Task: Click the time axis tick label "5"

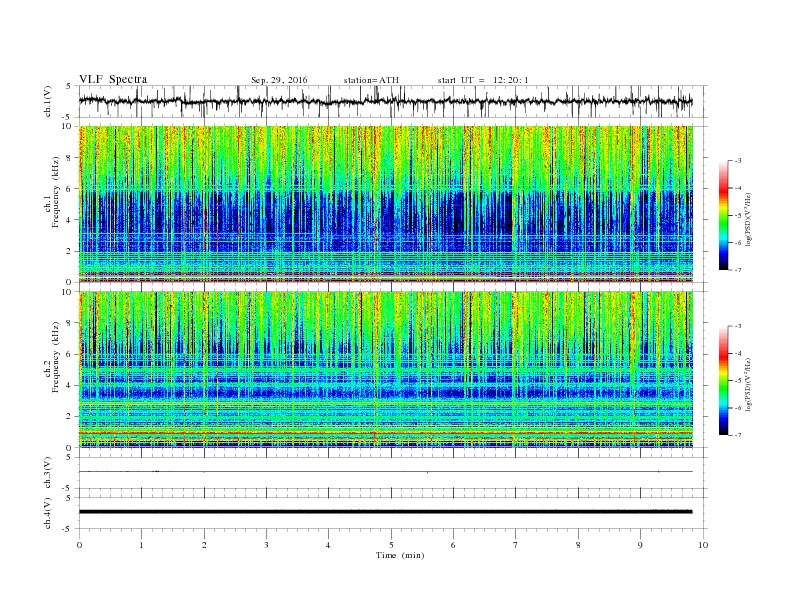Action: [x=391, y=545]
